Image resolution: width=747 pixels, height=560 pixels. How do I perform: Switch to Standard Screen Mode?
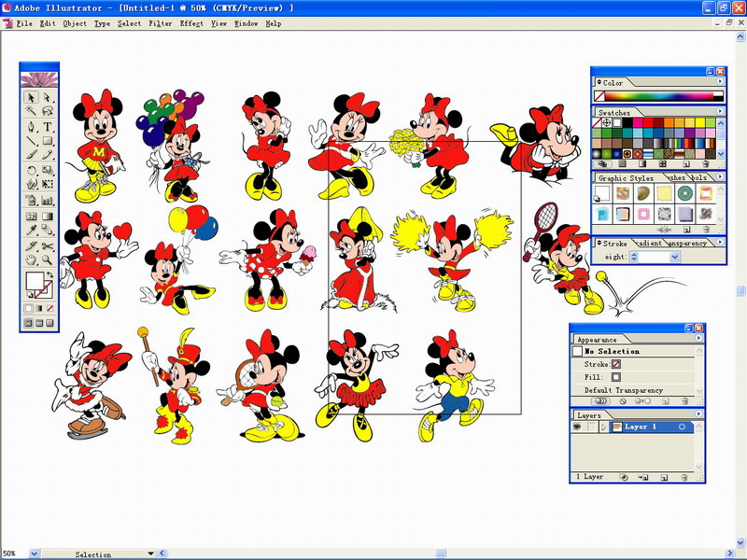tap(29, 323)
